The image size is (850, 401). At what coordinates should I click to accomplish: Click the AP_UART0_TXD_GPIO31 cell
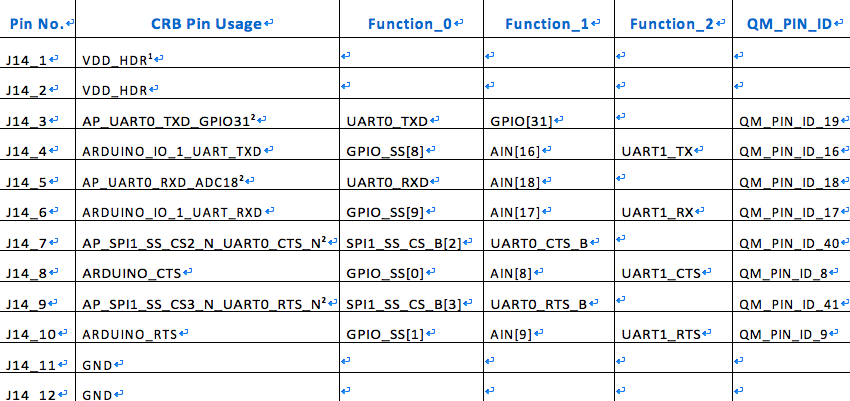click(208, 114)
